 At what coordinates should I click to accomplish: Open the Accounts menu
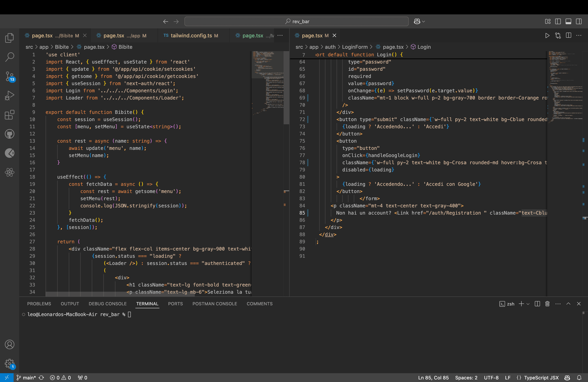point(9,344)
